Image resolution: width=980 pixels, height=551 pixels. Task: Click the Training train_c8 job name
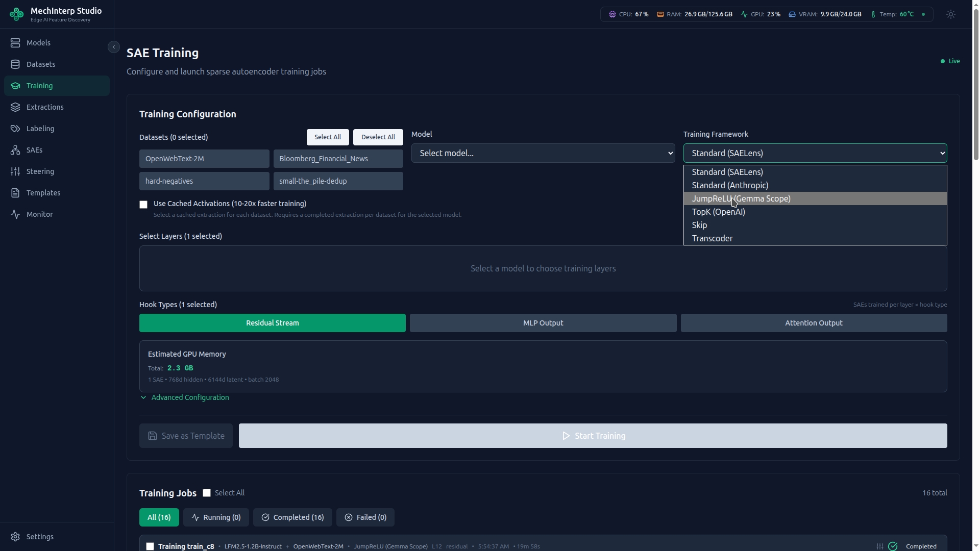click(186, 546)
